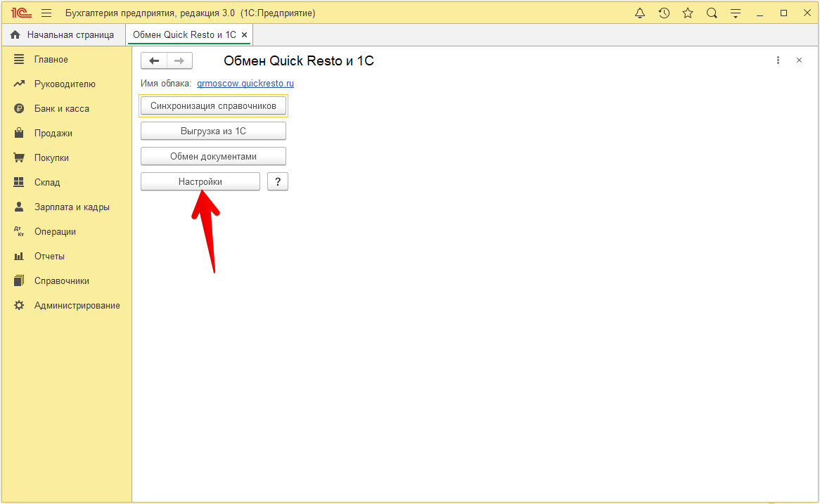
Task: Click the home icon on Начальная страница tab
Action: tap(15, 34)
